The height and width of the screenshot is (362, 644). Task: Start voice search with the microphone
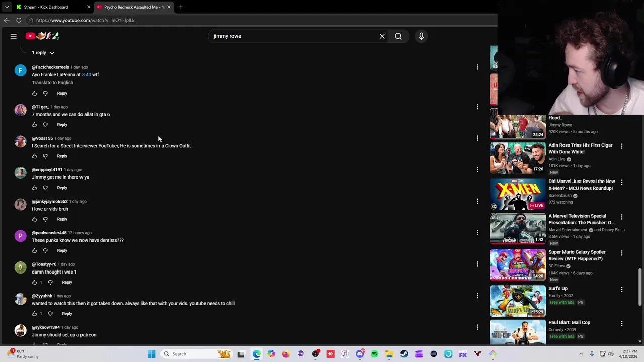click(x=421, y=36)
